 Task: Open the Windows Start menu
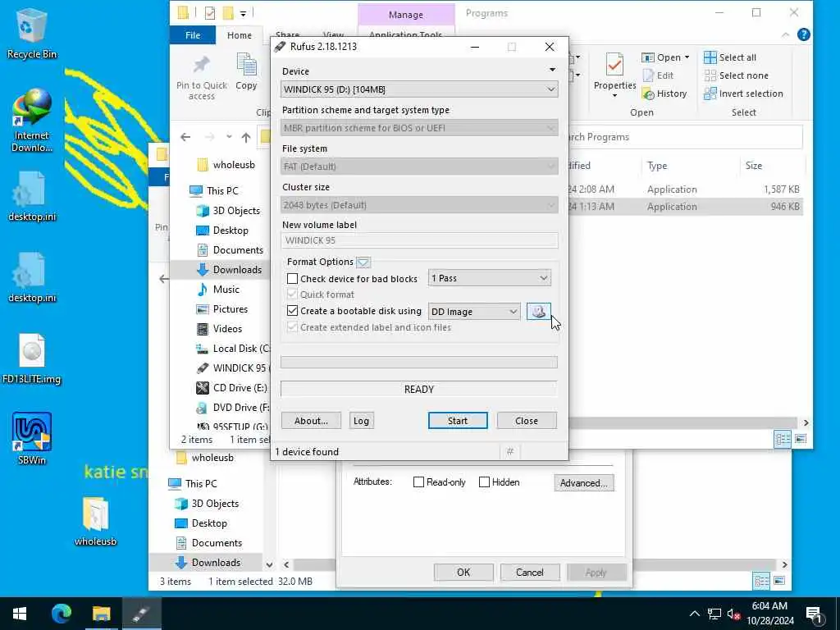pos(20,614)
